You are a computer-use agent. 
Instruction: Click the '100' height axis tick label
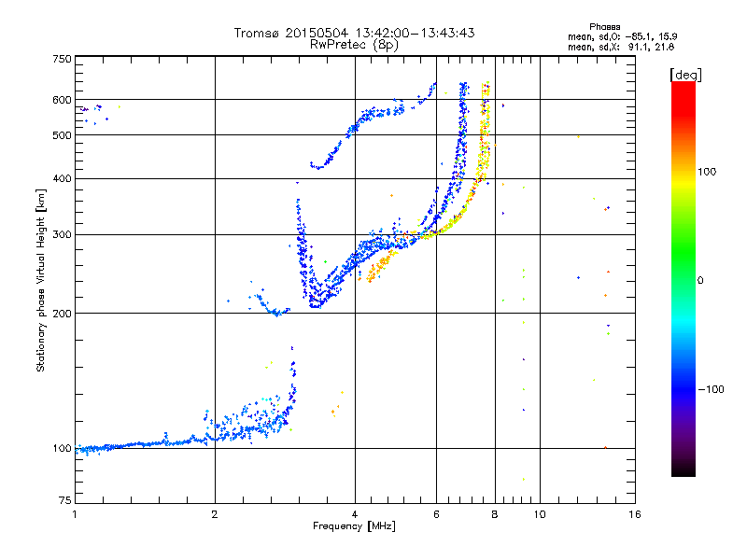(x=62, y=448)
